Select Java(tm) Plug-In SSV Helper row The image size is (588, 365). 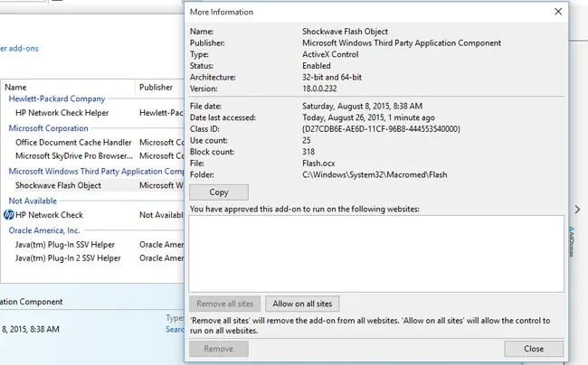pyautogui.click(x=68, y=244)
